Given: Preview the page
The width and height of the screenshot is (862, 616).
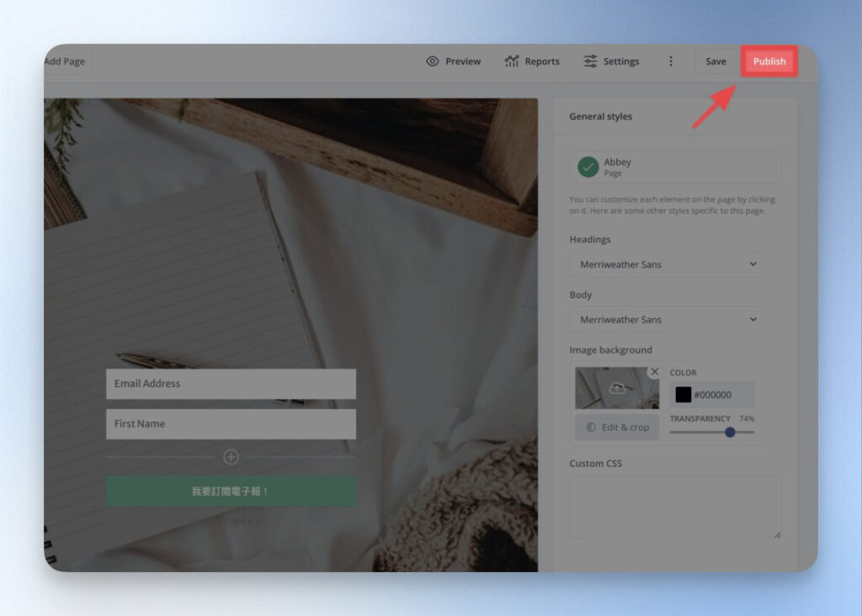Looking at the screenshot, I should (454, 61).
